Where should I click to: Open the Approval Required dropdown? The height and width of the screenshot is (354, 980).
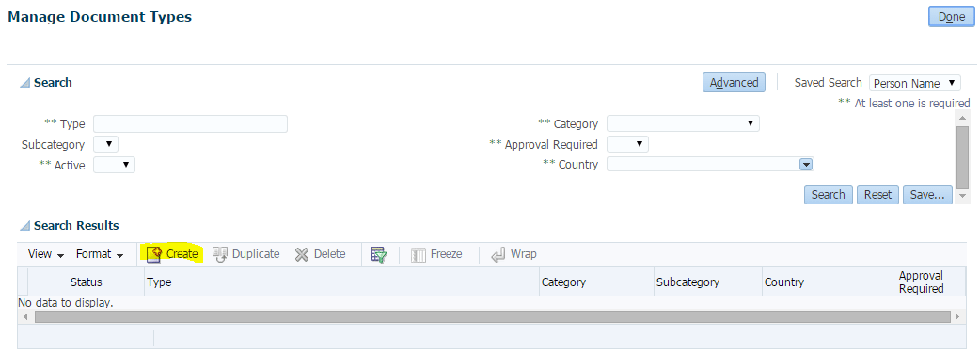pyautogui.click(x=627, y=144)
